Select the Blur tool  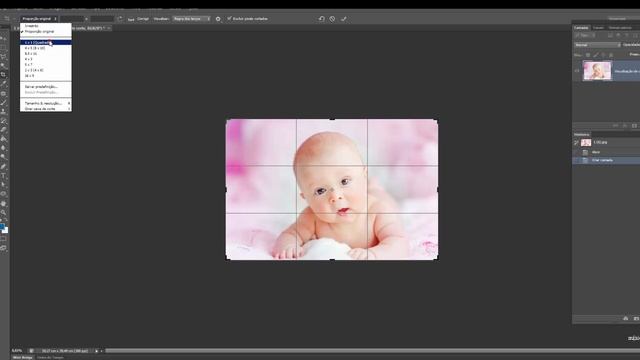point(4,148)
